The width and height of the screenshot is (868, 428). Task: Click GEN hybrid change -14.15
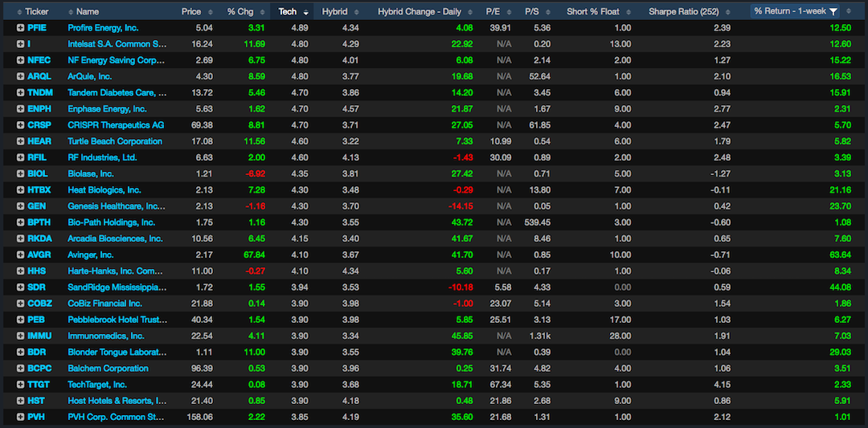coord(461,206)
